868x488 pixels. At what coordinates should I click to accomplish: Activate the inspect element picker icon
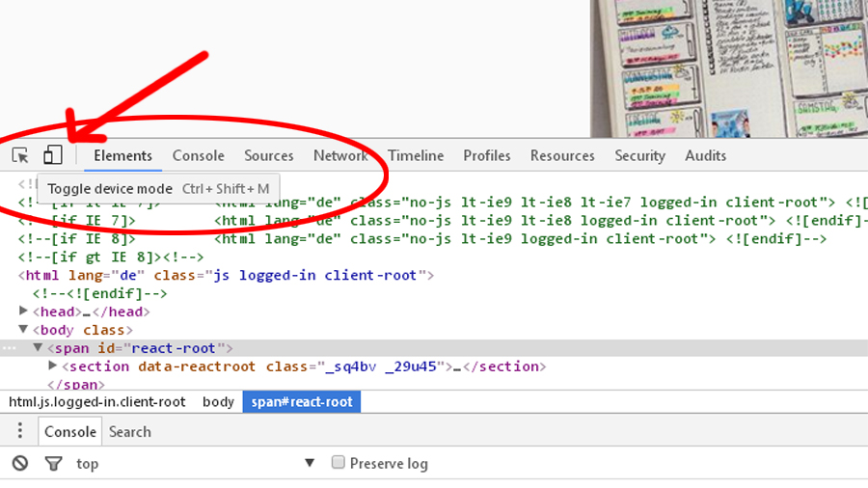coord(20,155)
